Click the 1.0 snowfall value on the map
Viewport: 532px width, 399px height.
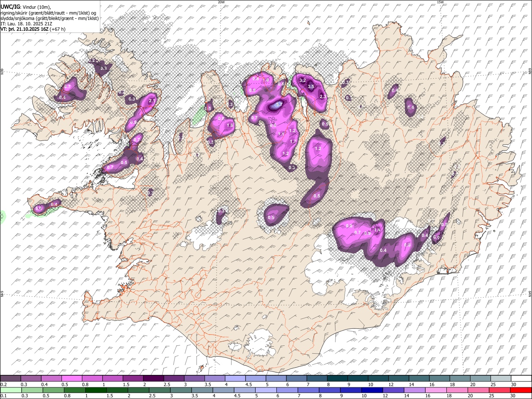point(266,80)
